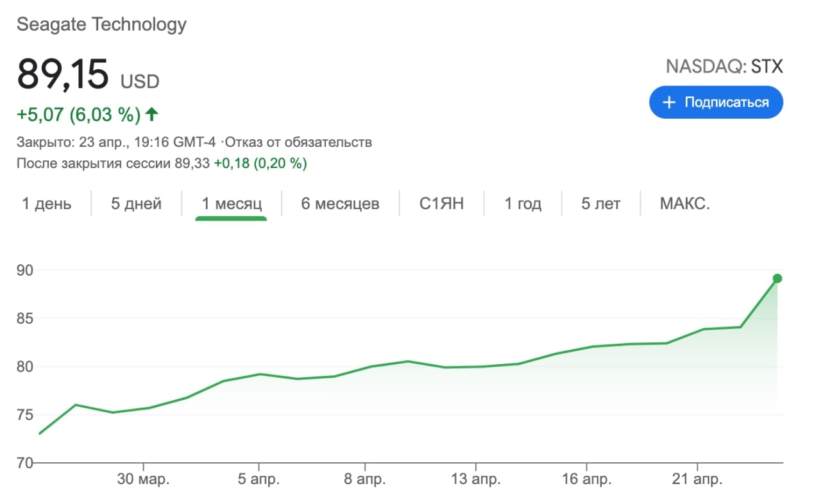Click the 13 апр. axis label

point(475,479)
